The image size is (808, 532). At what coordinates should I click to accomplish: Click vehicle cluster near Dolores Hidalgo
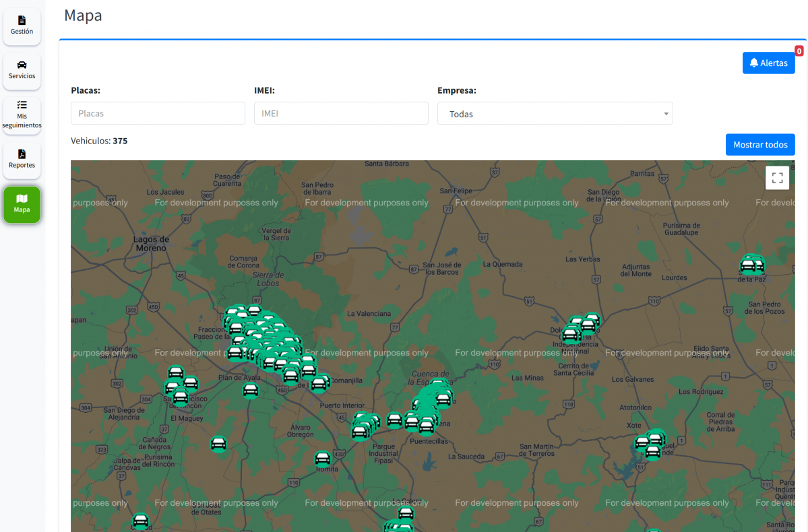[x=580, y=327]
